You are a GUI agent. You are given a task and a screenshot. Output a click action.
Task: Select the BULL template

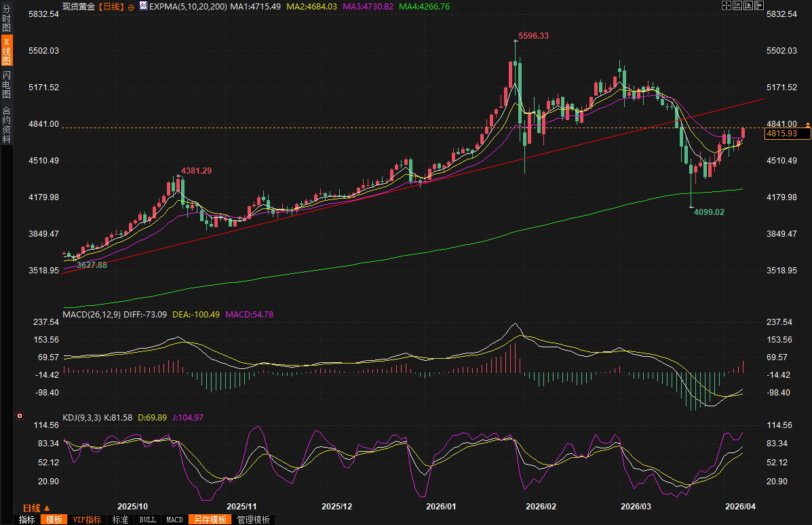147,520
